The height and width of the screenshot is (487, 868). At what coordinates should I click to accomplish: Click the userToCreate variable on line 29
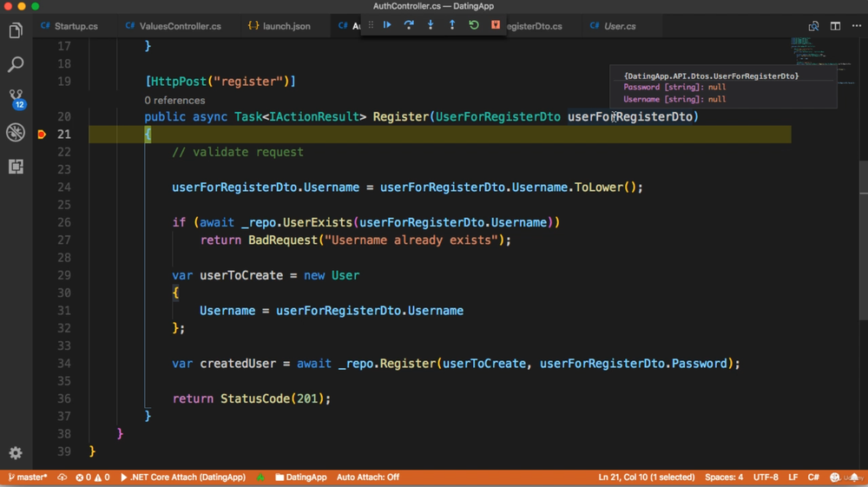pos(240,275)
